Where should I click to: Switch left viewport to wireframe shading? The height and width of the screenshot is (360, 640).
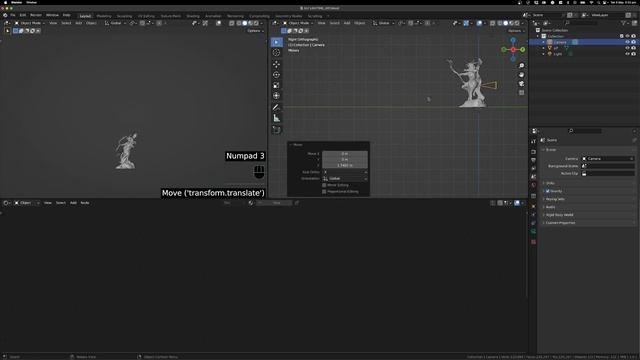[x=239, y=23]
